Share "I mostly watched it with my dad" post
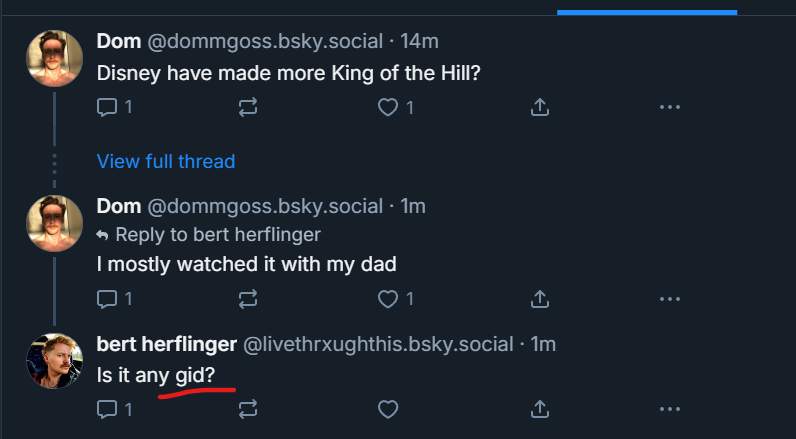The height and width of the screenshot is (439, 796). (x=539, y=298)
